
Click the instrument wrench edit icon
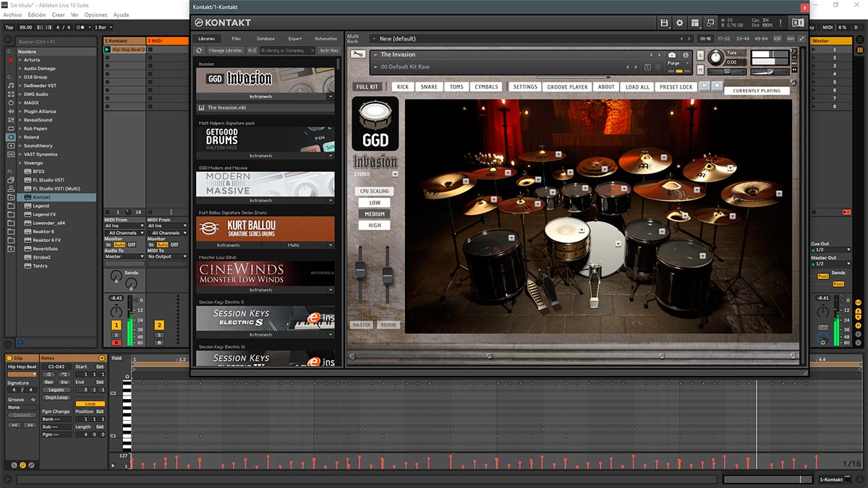point(357,54)
